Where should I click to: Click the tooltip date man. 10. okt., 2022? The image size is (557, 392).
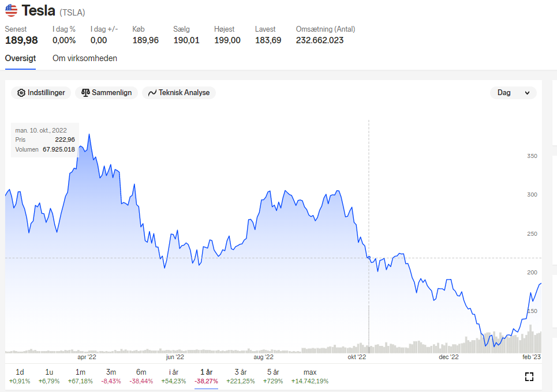coord(41,130)
